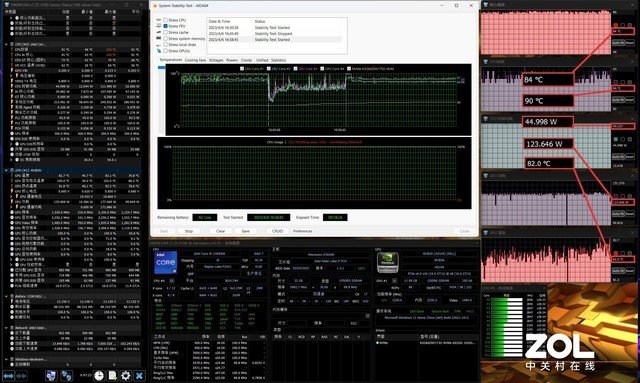Collapse the Network sensor group
Image resolution: width=640 pixels, height=383 pixels.
(6, 327)
